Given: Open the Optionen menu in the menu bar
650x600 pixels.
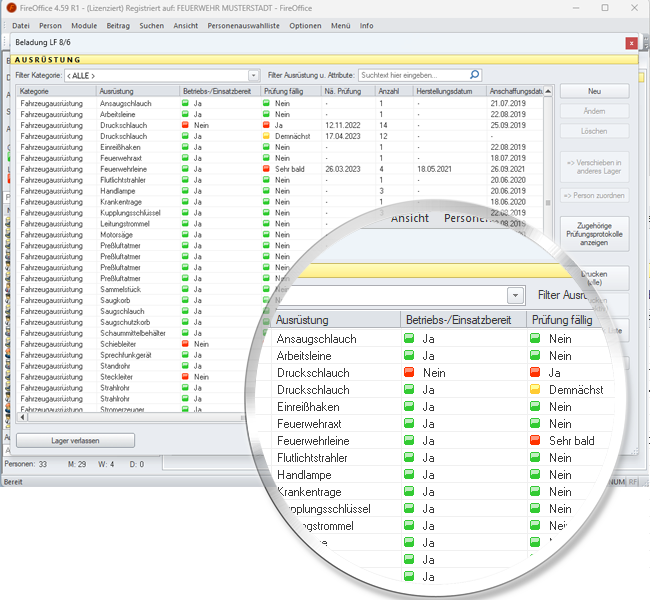Looking at the screenshot, I should click(x=303, y=26).
